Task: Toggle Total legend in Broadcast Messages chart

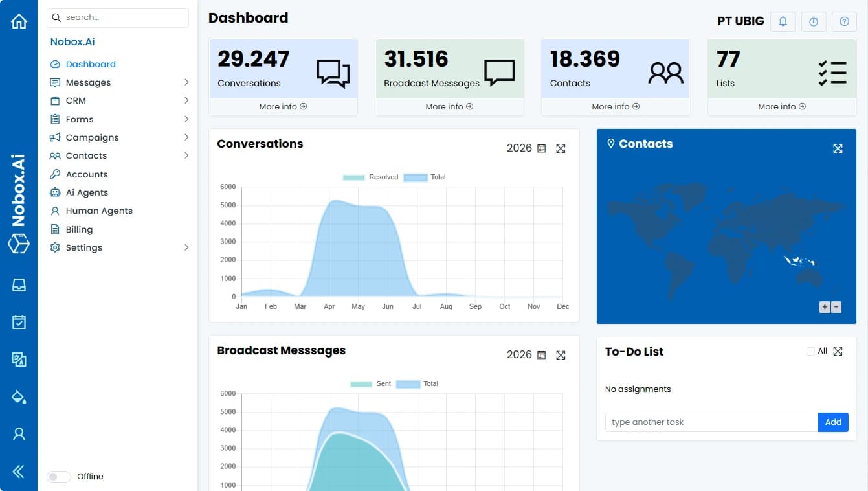Action: click(417, 383)
